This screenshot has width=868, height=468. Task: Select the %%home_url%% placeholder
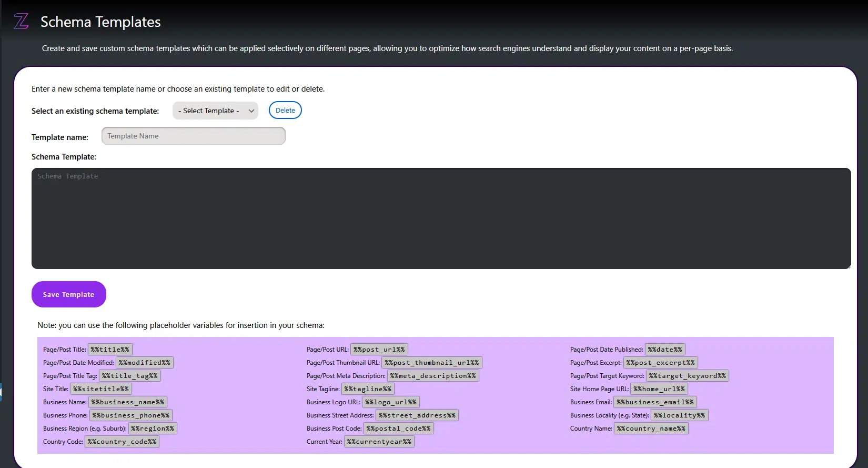coord(659,389)
